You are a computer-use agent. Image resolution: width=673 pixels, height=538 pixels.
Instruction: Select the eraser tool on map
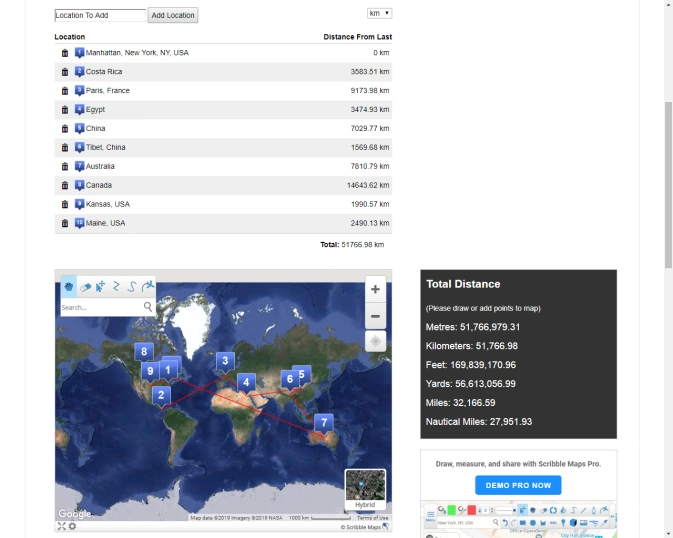point(85,286)
